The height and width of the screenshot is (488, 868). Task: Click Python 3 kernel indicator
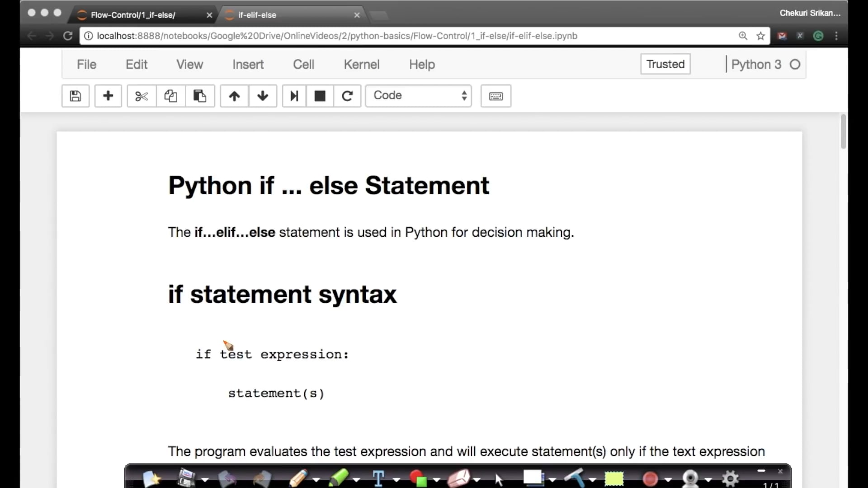(765, 64)
